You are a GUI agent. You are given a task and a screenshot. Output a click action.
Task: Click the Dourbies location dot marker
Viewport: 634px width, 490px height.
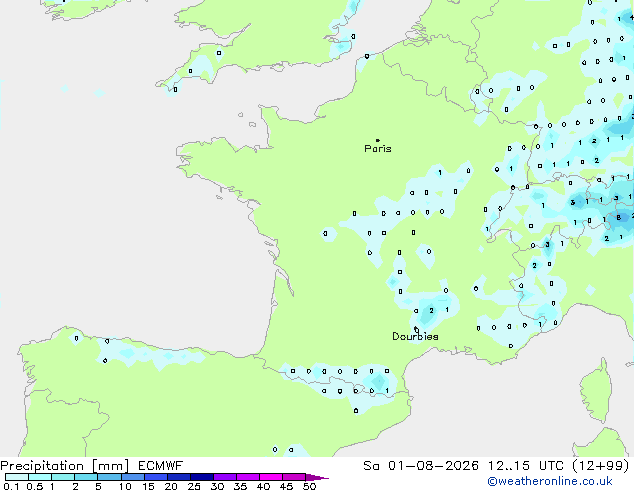click(416, 329)
